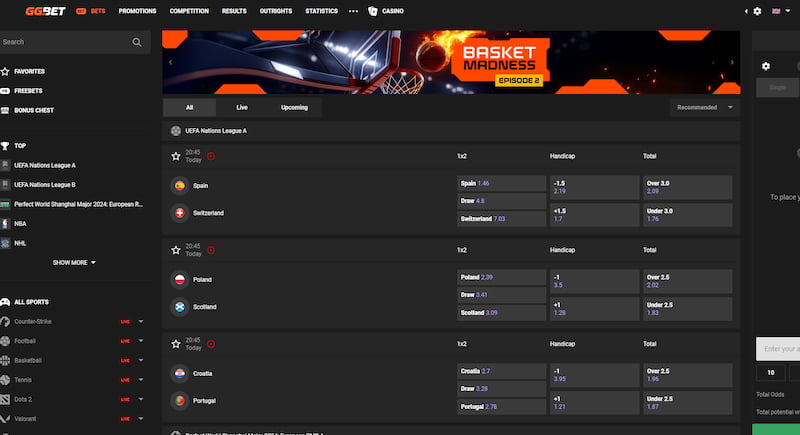This screenshot has height=435, width=800.
Task: Open the Results page
Action: point(234,11)
